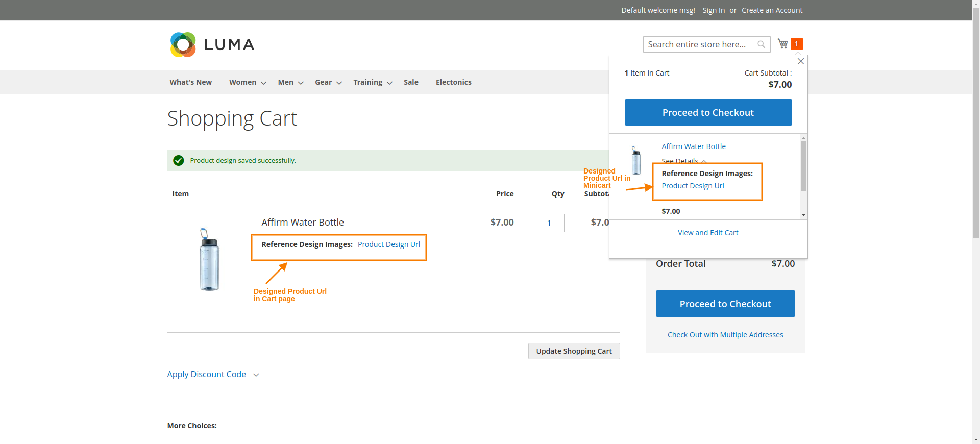The image size is (980, 444).
Task: Click Affirm Water Bottle name in cart table
Action: (303, 223)
